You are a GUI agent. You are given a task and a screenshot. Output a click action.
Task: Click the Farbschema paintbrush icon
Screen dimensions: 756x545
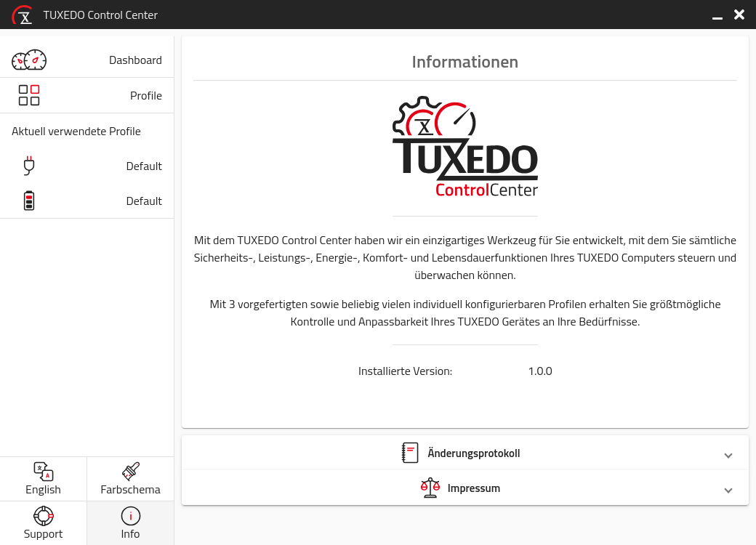click(131, 472)
